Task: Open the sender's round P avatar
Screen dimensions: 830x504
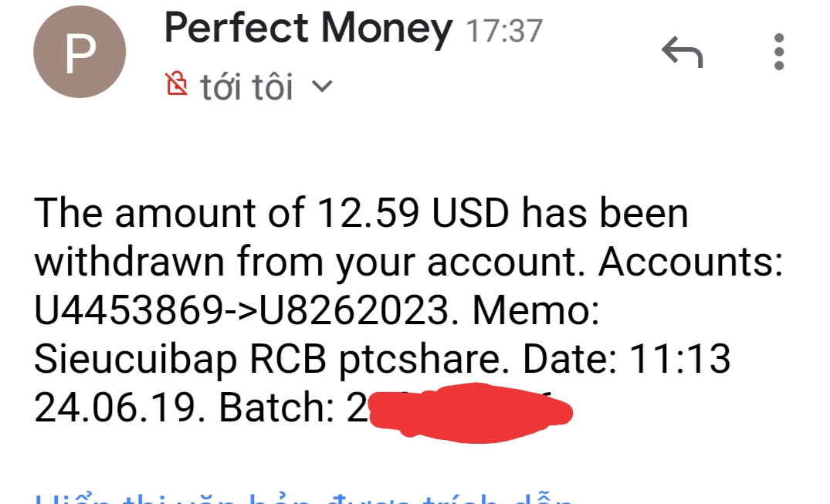Action: coord(80,52)
